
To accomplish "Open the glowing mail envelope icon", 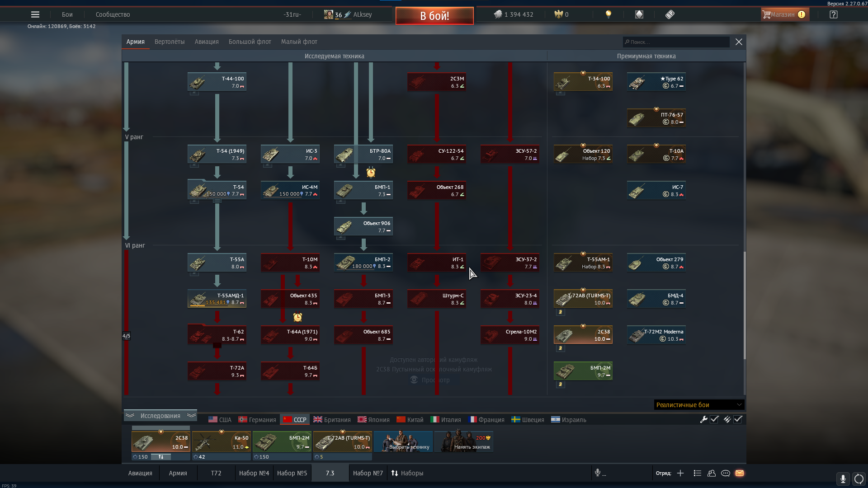I will (x=740, y=473).
